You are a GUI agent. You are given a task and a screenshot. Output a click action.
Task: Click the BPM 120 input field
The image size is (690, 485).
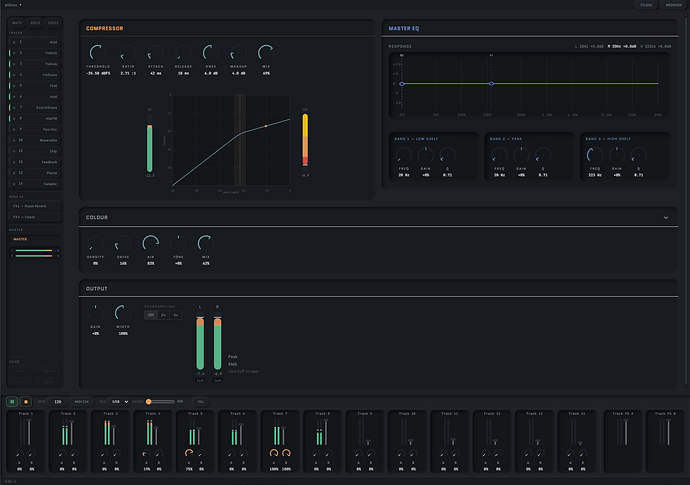point(58,402)
